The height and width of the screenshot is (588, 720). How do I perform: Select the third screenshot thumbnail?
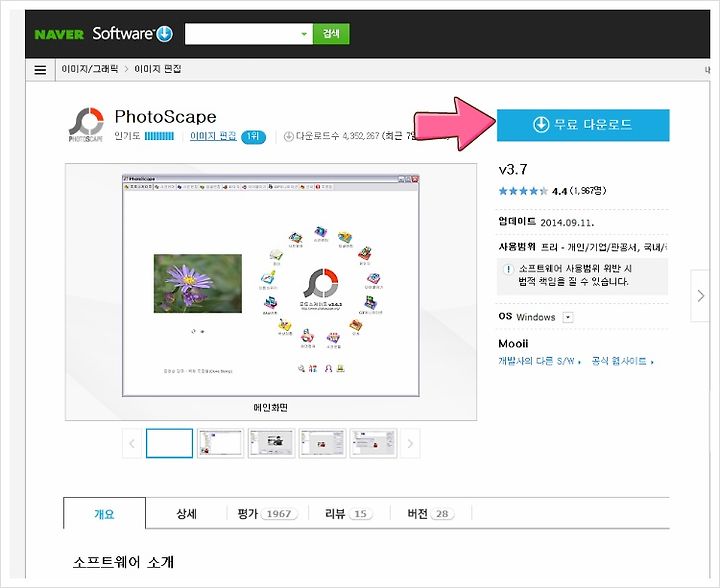click(271, 443)
